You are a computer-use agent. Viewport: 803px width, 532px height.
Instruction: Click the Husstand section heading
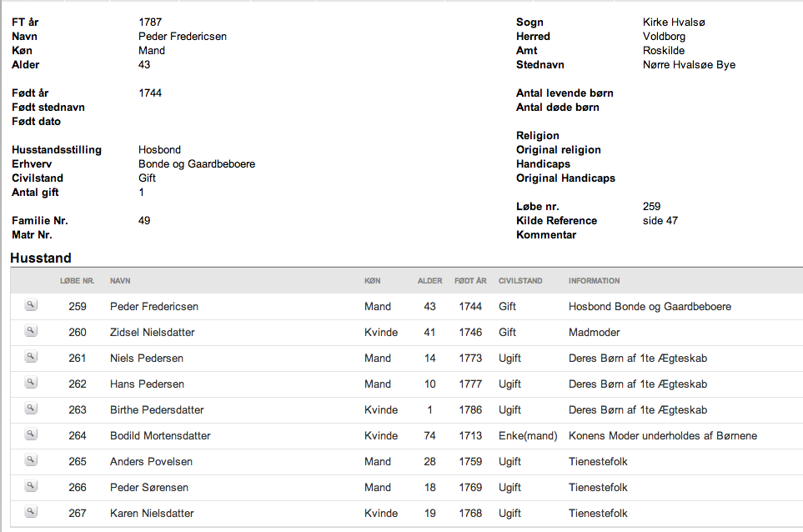pyautogui.click(x=41, y=258)
